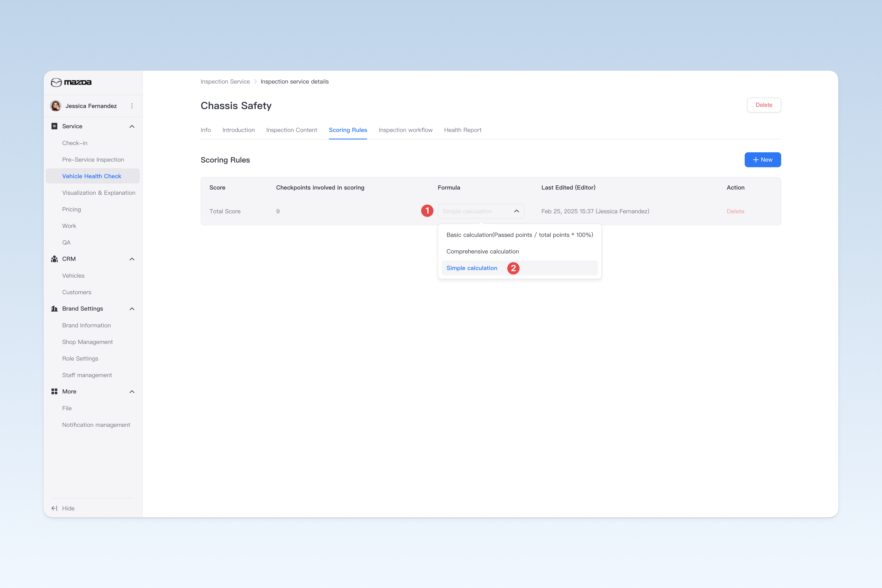The image size is (882, 588).
Task: Collapse the Service section chevron
Action: point(132,126)
